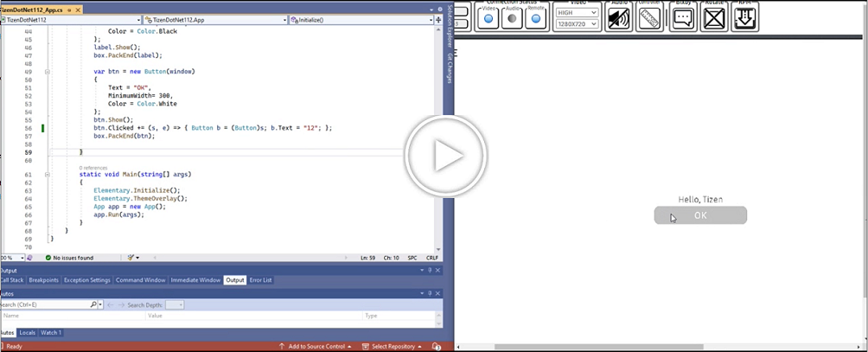The height and width of the screenshot is (352, 868).
Task: Click the notifications bell in status bar
Action: (437, 346)
